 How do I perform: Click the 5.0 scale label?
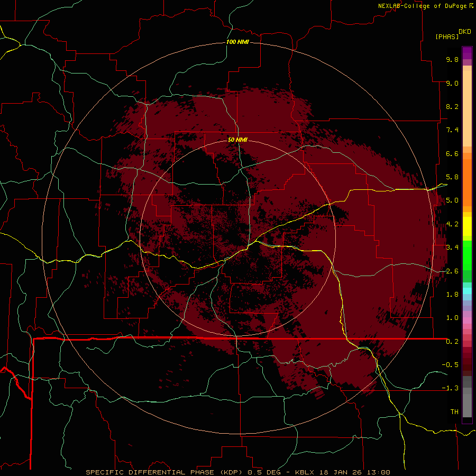452,200
